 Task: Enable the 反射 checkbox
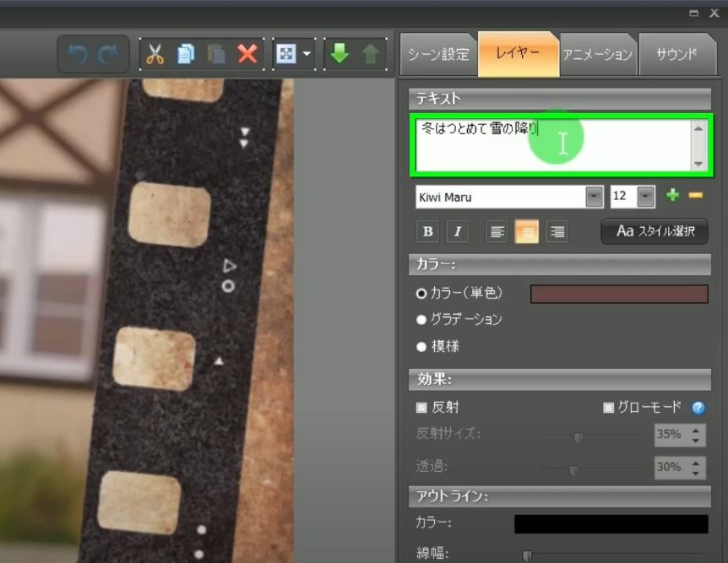point(422,408)
